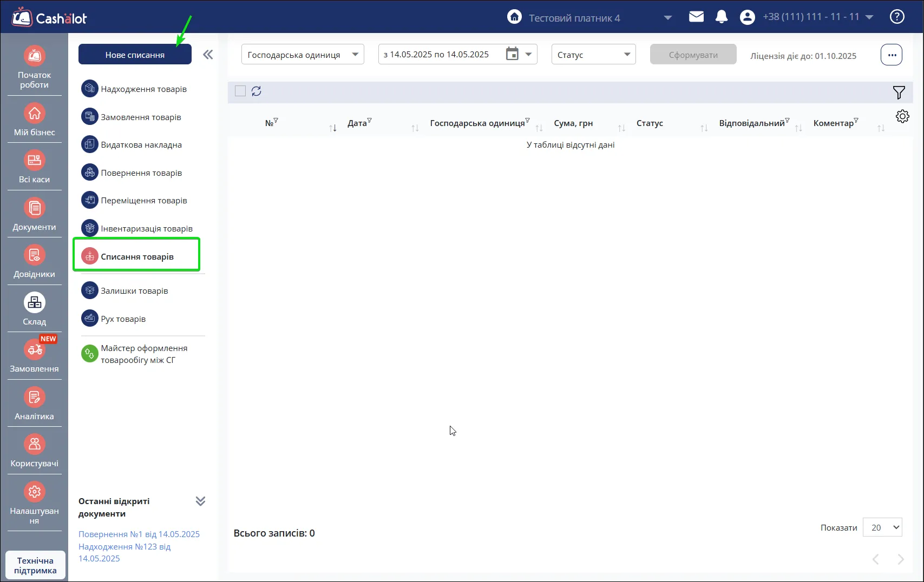Image resolution: width=924 pixels, height=582 pixels.
Task: Go to next page arrow
Action: (x=901, y=559)
